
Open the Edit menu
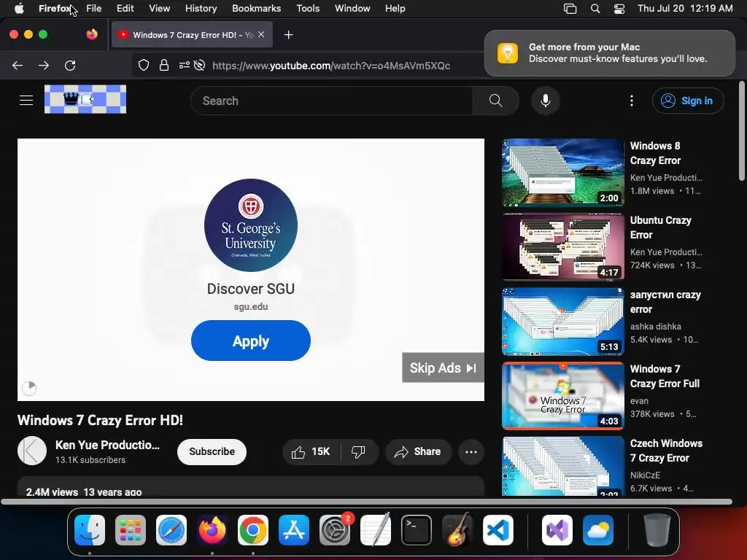click(125, 8)
